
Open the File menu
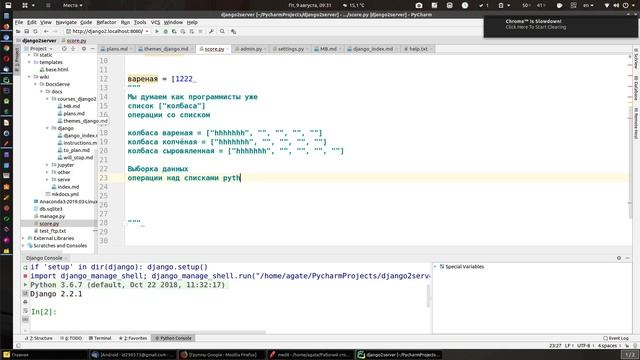pyautogui.click(x=19, y=22)
